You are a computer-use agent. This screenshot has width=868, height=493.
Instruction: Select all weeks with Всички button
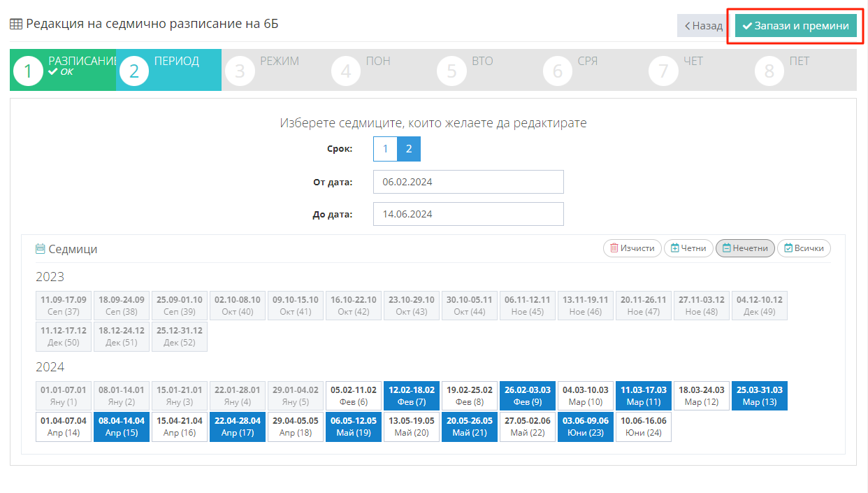[x=804, y=248]
